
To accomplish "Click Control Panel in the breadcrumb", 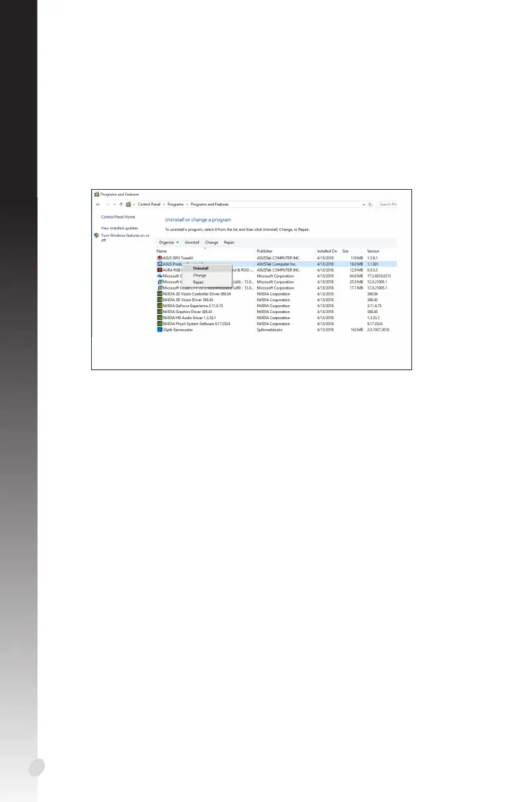I will click(x=149, y=204).
